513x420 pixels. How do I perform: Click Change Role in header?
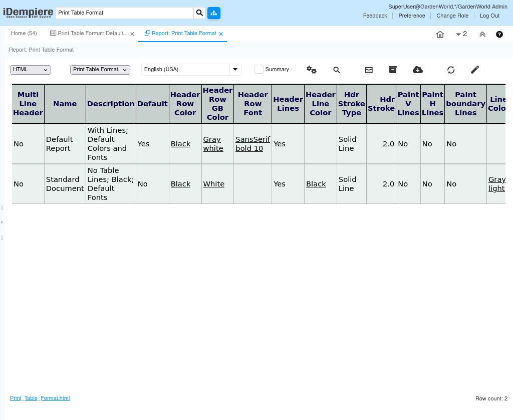452,16
